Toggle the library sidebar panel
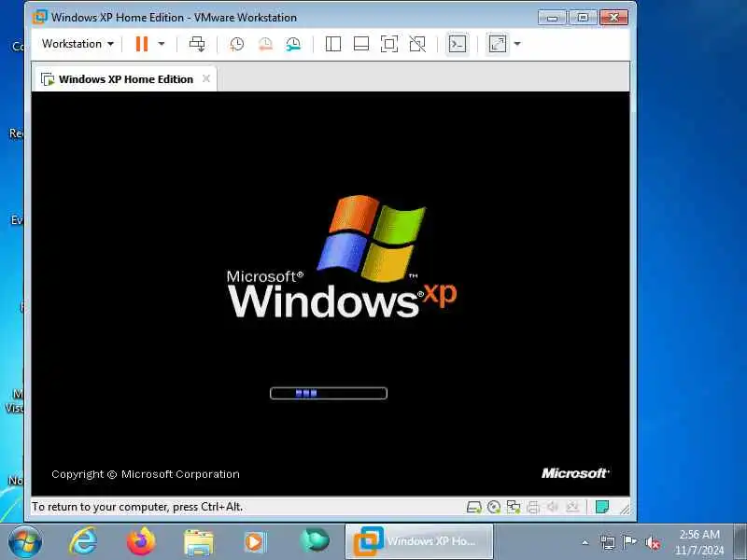This screenshot has height=560, width=747. tap(333, 44)
